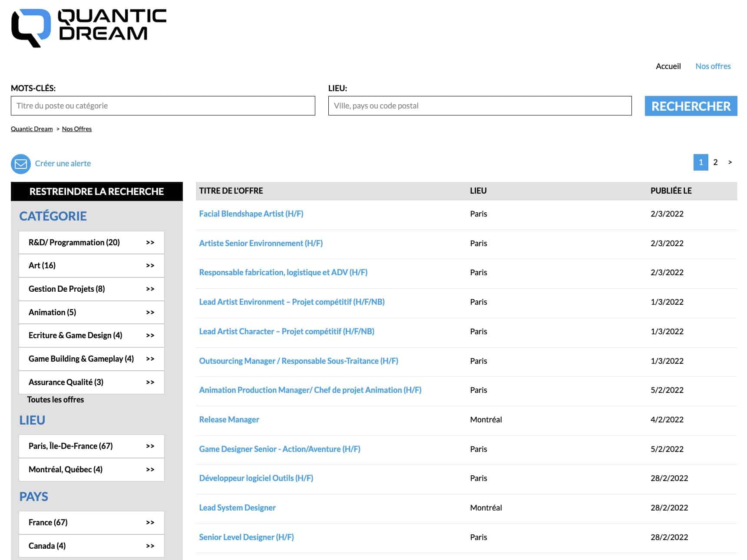Screen dimensions: 747x560
Task: Filter country by Canada
Action: point(91,546)
